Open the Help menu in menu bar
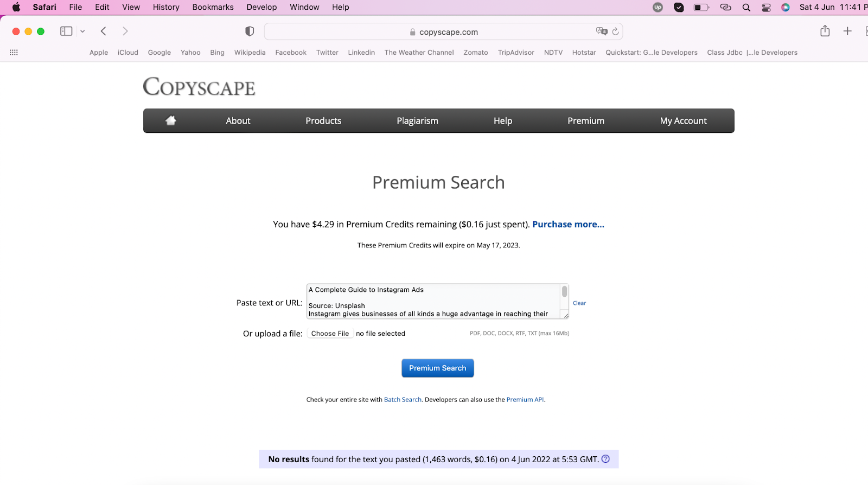Image resolution: width=868 pixels, height=485 pixels. point(341,7)
